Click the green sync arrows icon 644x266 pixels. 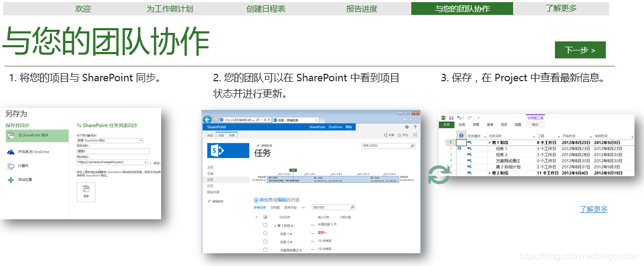(x=439, y=175)
